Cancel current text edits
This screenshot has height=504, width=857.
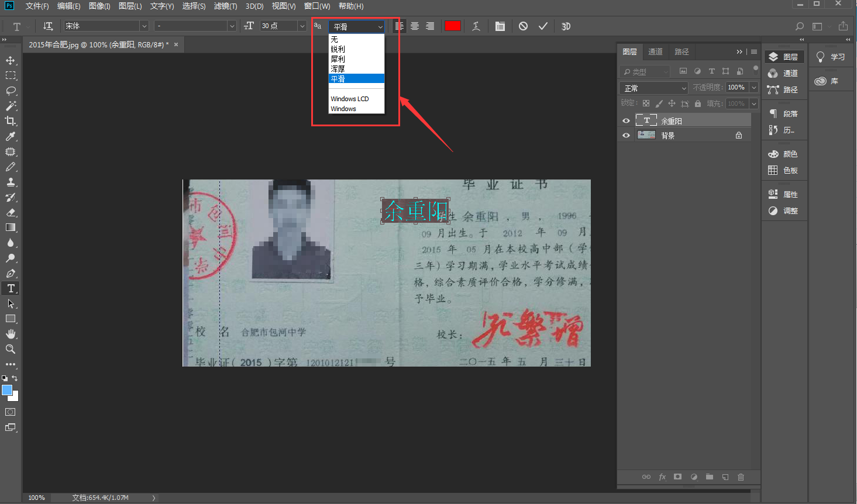(524, 26)
